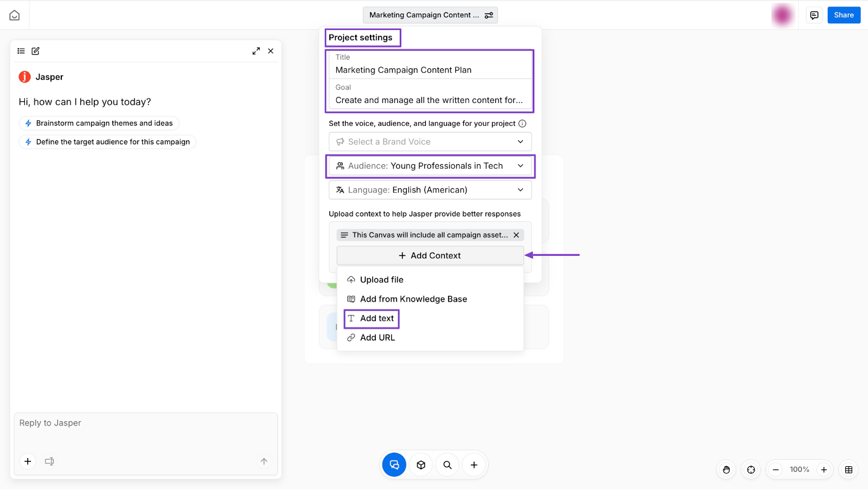This screenshot has height=489, width=868.
Task: Remove the This Canvas context chip
Action: tap(516, 235)
